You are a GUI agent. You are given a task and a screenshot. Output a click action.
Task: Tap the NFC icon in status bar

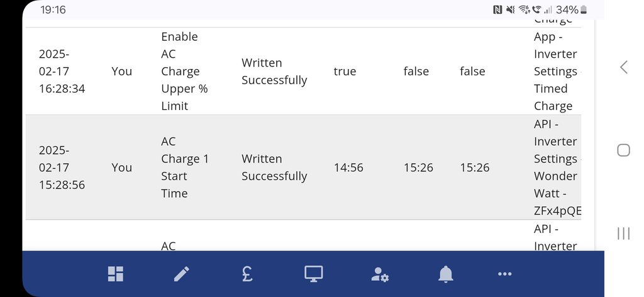pos(498,10)
